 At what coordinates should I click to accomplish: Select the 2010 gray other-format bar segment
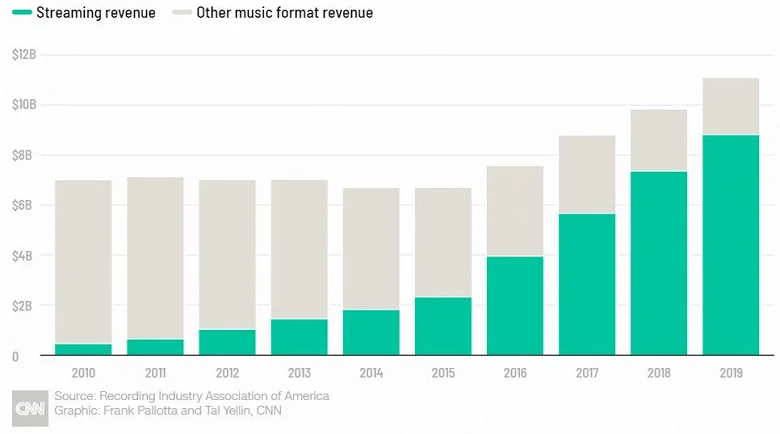[x=83, y=262]
